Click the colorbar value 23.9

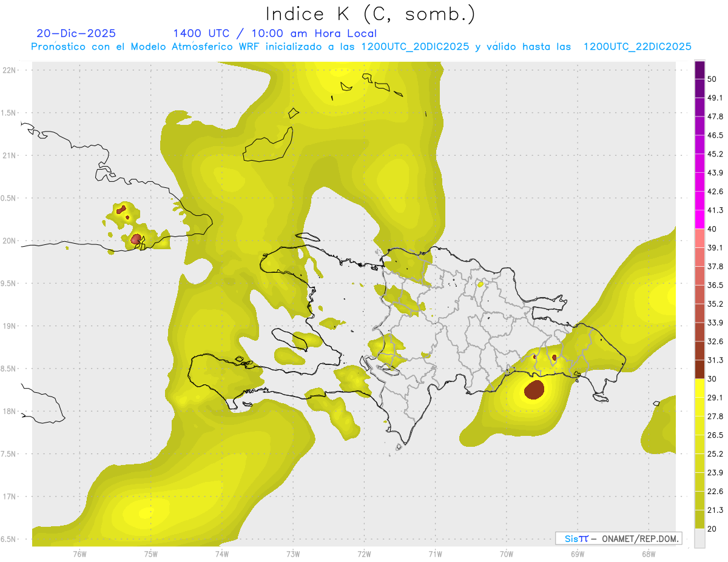pos(715,472)
